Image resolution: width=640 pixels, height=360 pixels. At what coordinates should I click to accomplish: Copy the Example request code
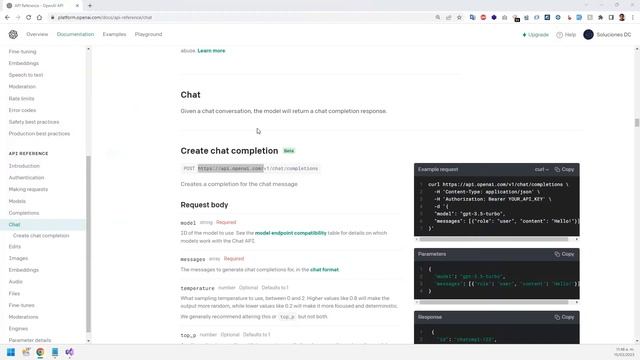pyautogui.click(x=564, y=169)
